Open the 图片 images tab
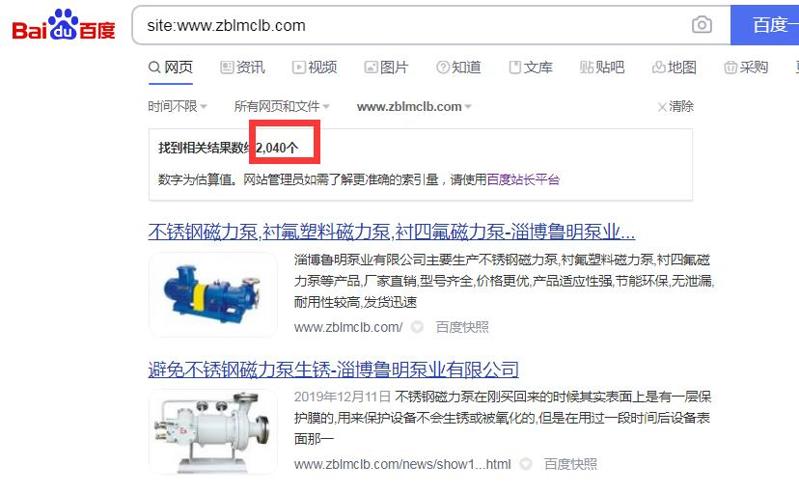 click(x=386, y=67)
